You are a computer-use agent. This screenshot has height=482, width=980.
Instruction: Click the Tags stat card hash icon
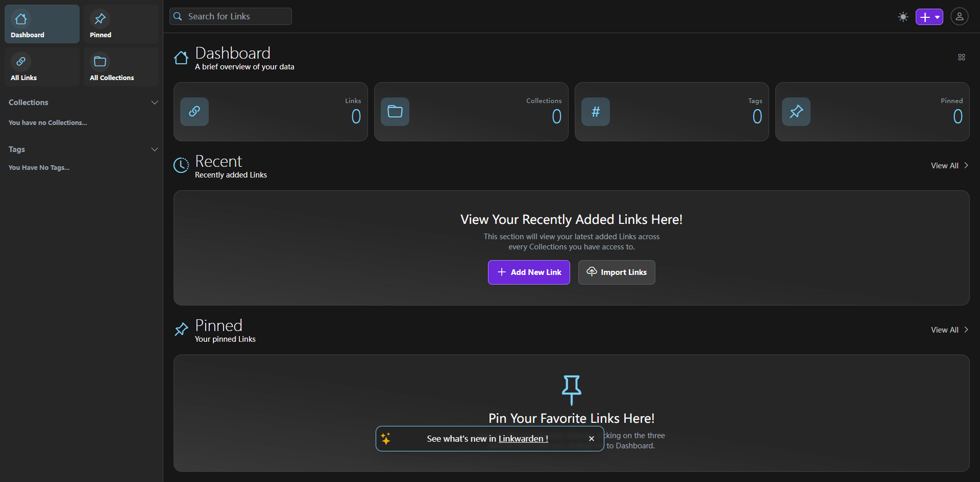click(x=596, y=112)
